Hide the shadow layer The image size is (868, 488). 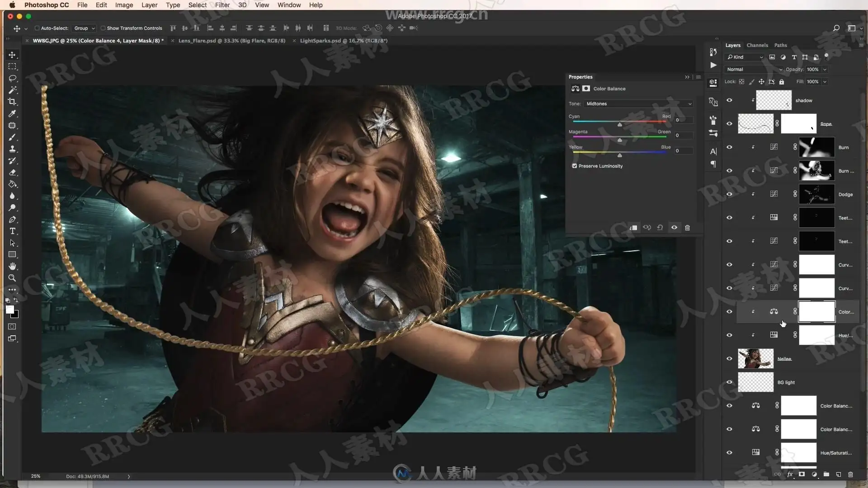(729, 100)
